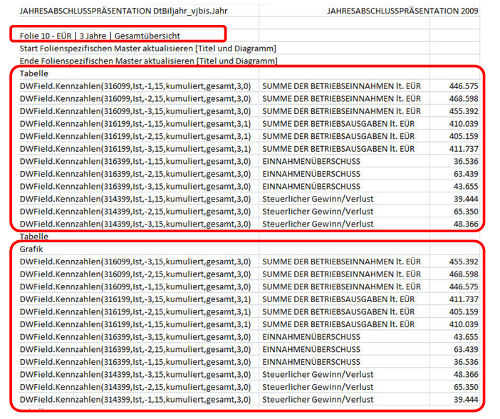This screenshot has height=419, width=500.
Task: Click 'SUMME DER BETRIEBSEINNAHMEN' label beside 446.575 in Tabelle block
Action: pyautogui.click(x=341, y=86)
